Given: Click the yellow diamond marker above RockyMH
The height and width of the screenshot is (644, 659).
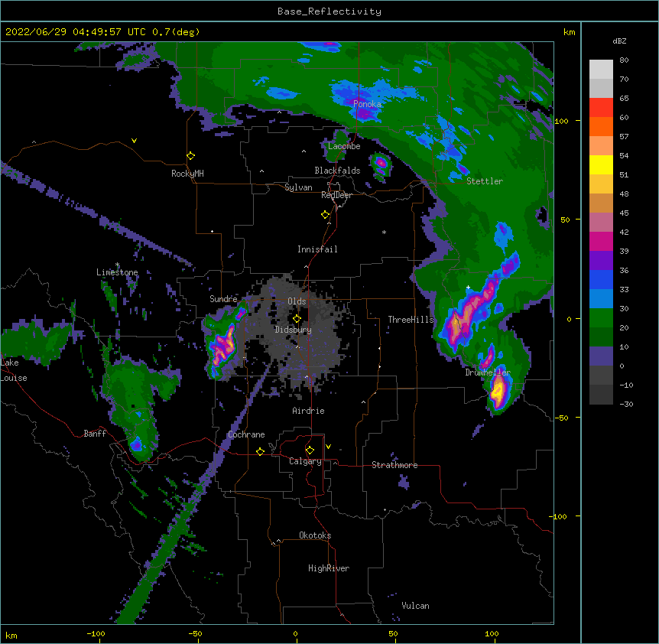Looking at the screenshot, I should tap(191, 156).
